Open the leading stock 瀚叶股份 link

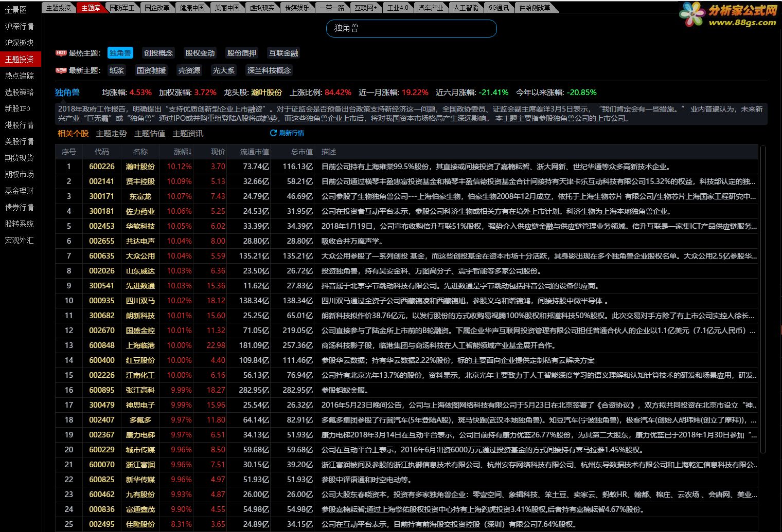point(266,93)
